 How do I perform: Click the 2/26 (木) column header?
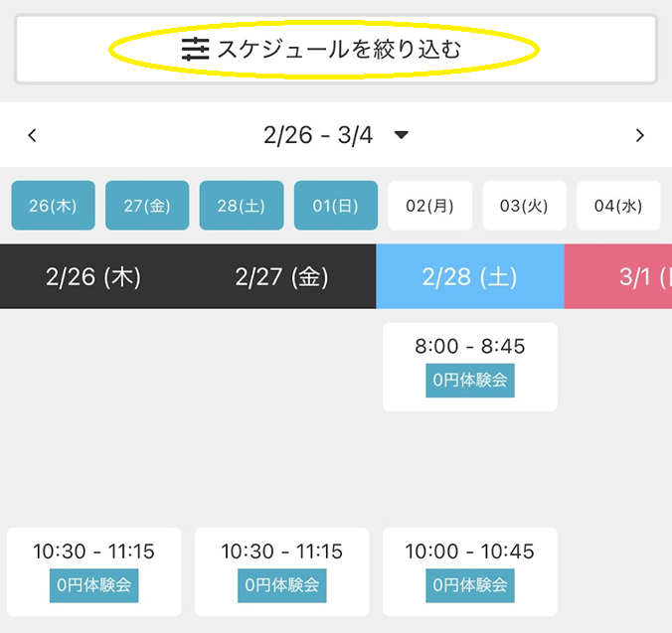click(x=93, y=276)
